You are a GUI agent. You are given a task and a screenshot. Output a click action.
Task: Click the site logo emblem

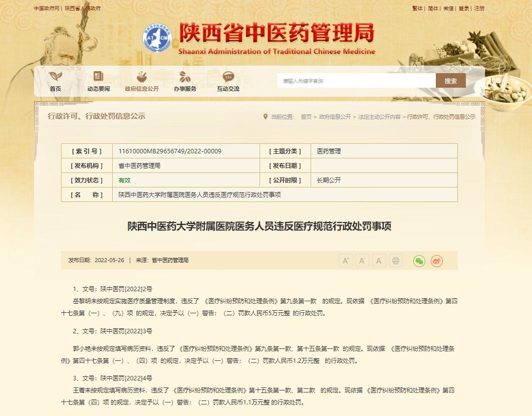(157, 38)
